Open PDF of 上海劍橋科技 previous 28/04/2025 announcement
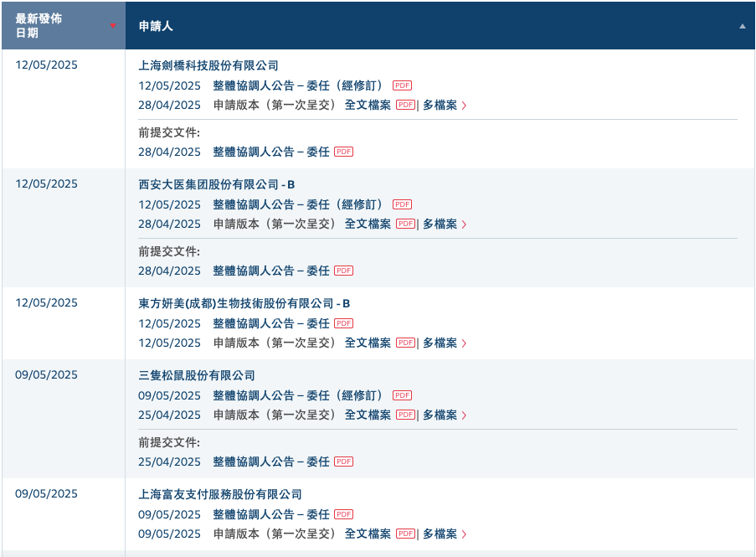 click(344, 152)
